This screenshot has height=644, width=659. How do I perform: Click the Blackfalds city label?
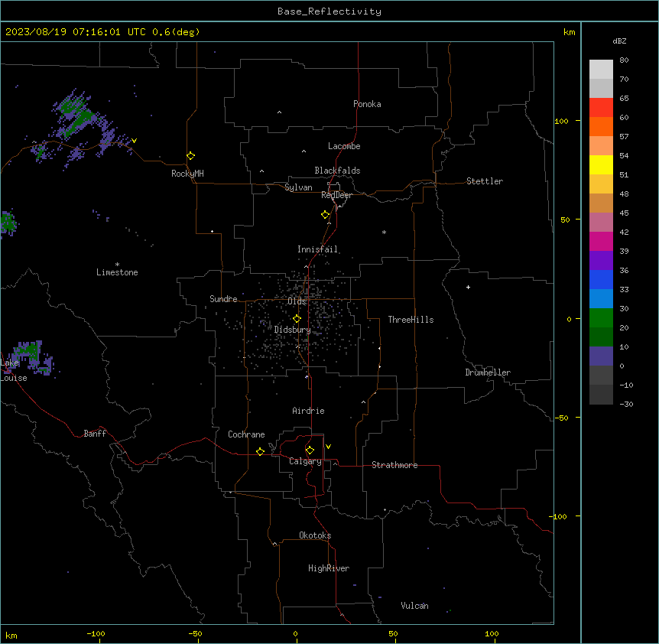pyautogui.click(x=337, y=171)
